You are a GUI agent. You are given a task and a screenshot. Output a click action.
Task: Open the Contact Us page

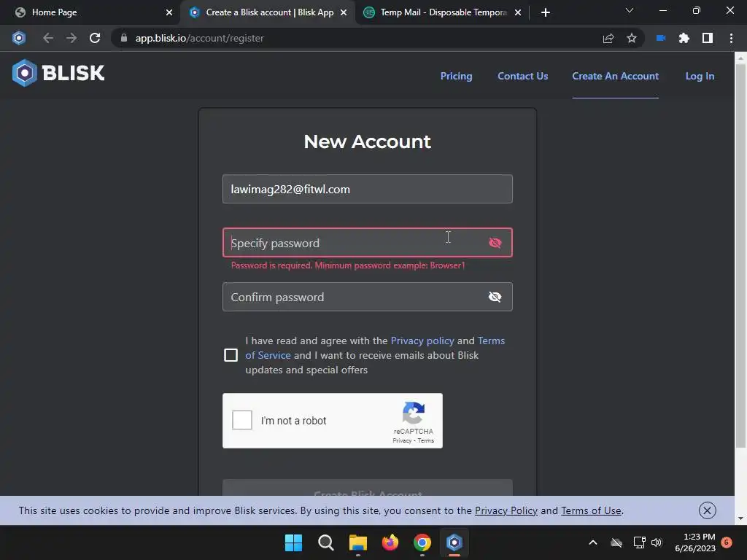click(522, 76)
